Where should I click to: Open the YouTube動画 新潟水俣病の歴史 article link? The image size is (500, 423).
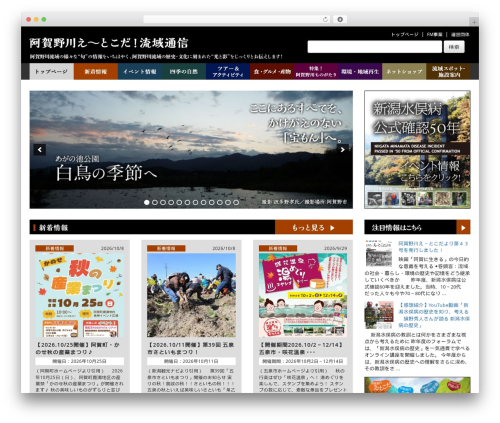point(434,315)
